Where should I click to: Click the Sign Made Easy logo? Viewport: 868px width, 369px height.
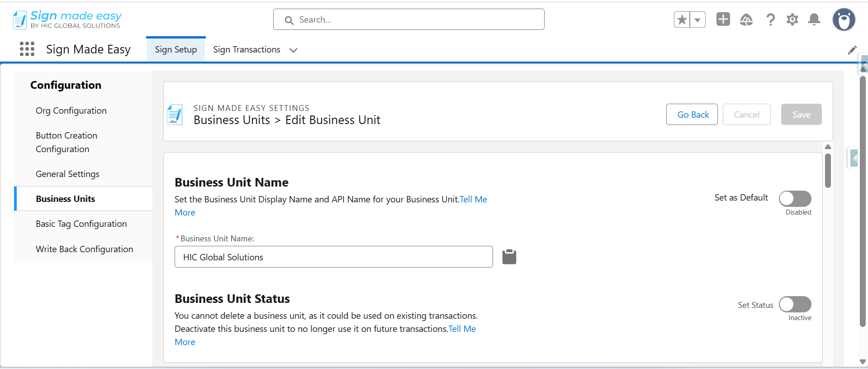[x=67, y=20]
